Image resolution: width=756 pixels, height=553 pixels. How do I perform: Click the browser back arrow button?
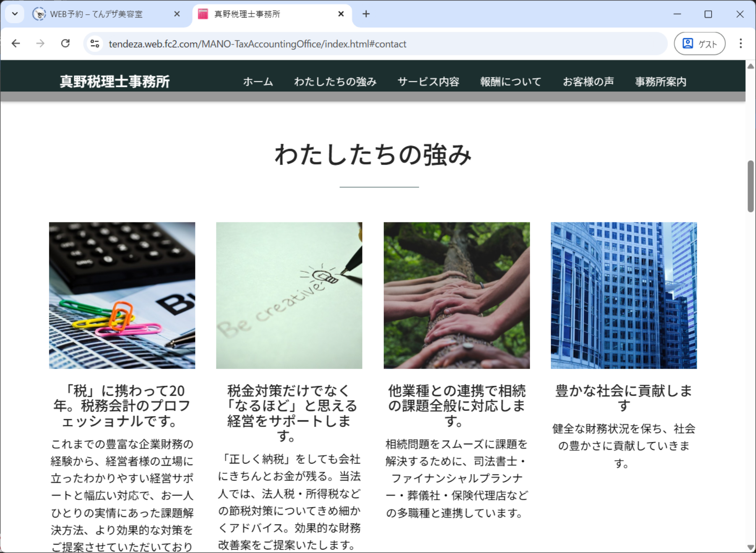click(16, 44)
